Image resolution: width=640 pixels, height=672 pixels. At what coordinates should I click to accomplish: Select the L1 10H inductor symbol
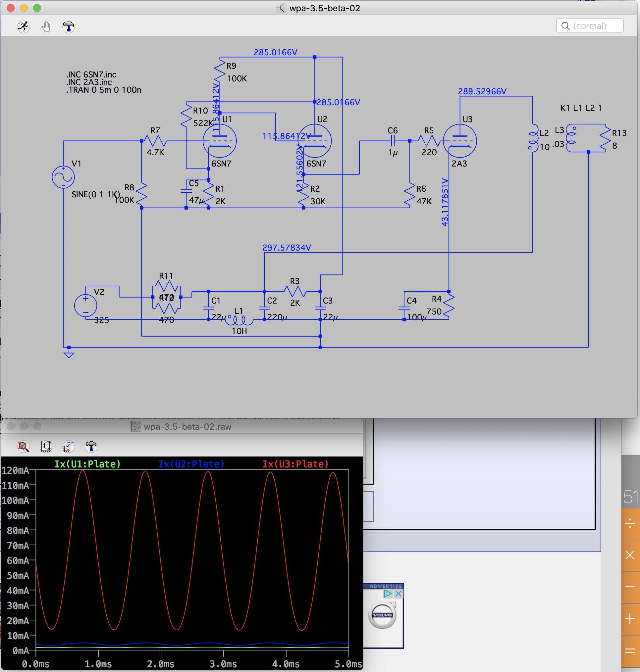click(x=239, y=320)
